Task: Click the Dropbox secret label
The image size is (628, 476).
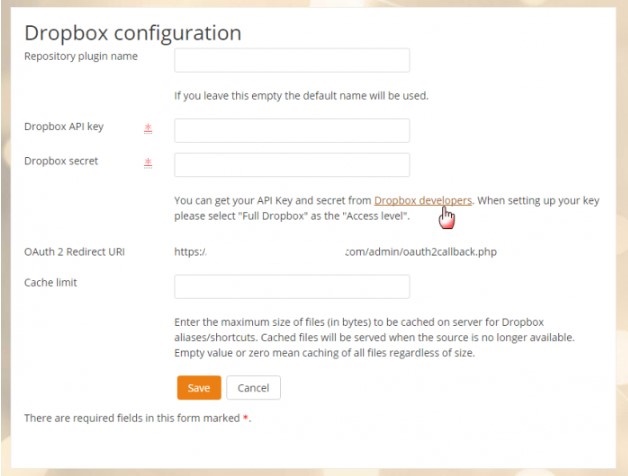Action: [x=61, y=161]
